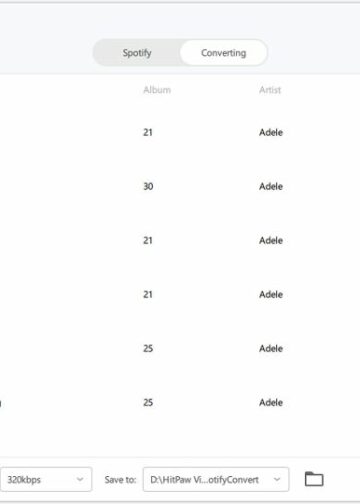Image resolution: width=360 pixels, height=504 pixels.
Task: Click album 25 in the last track row
Action: [148, 402]
